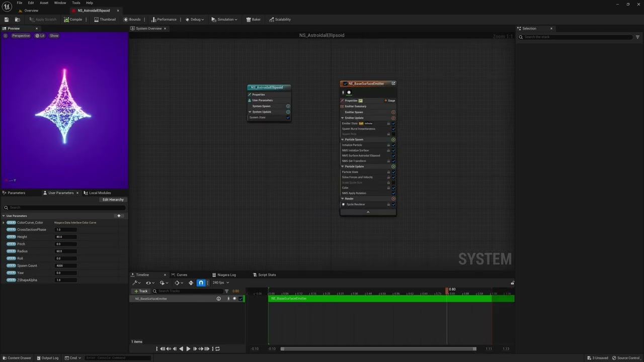The width and height of the screenshot is (644, 362).
Task: Toggle the Initialize Particle module checkbox
Action: [x=393, y=145]
